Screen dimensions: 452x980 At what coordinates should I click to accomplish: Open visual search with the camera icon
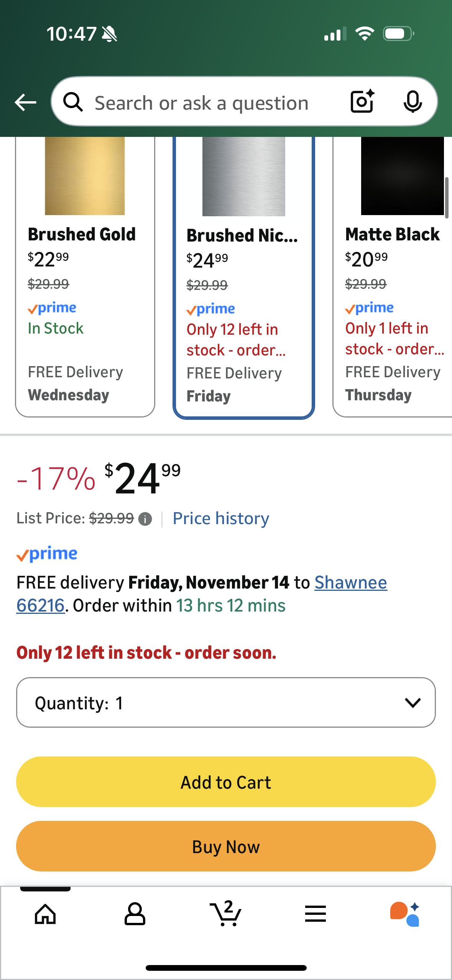point(361,102)
